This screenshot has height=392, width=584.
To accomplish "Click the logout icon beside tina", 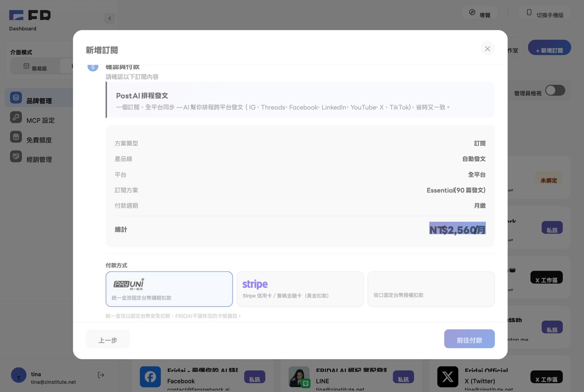I will coord(101,375).
